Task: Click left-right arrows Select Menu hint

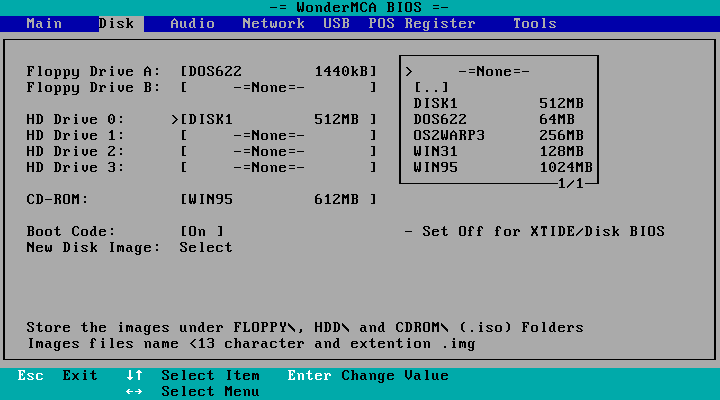Action: pos(193,392)
